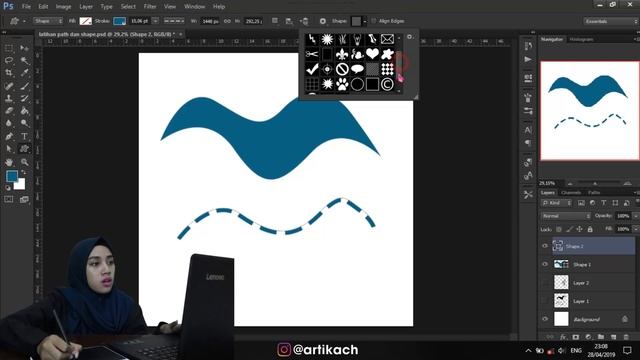The width and height of the screenshot is (640, 360).
Task: Delete layer using trash icon
Action: [626, 337]
